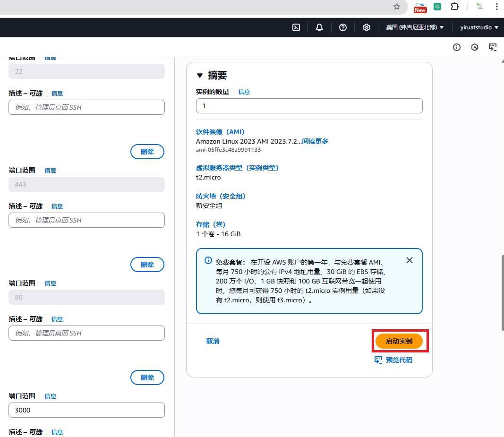Click the description field under port 80
The height and width of the screenshot is (437, 504).
point(86,333)
